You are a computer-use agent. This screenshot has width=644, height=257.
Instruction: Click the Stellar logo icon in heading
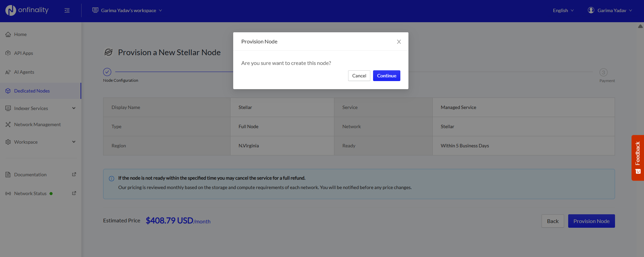point(109,52)
